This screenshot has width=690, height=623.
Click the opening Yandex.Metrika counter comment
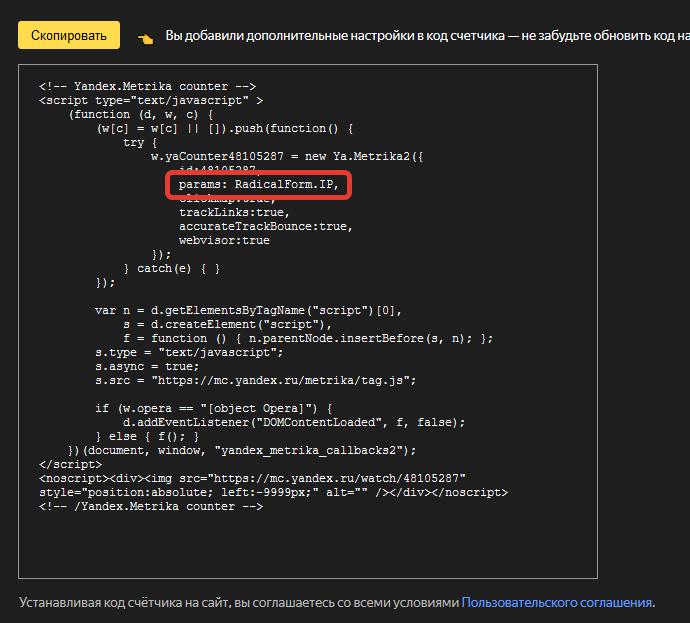tap(147, 87)
